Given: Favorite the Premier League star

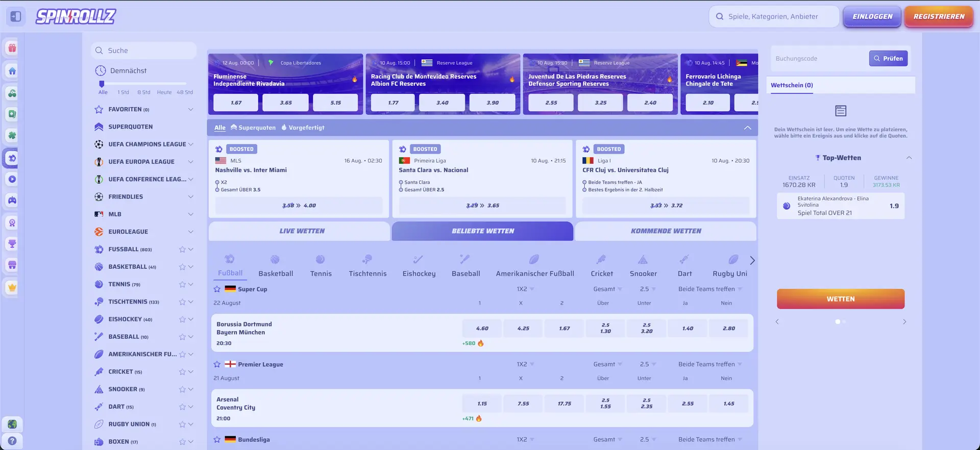Looking at the screenshot, I should point(217,364).
